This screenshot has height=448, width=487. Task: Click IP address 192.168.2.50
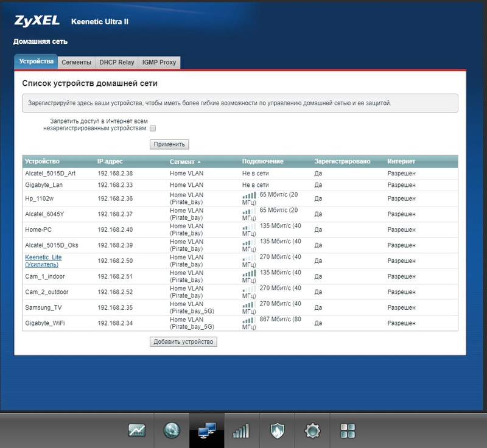(115, 261)
